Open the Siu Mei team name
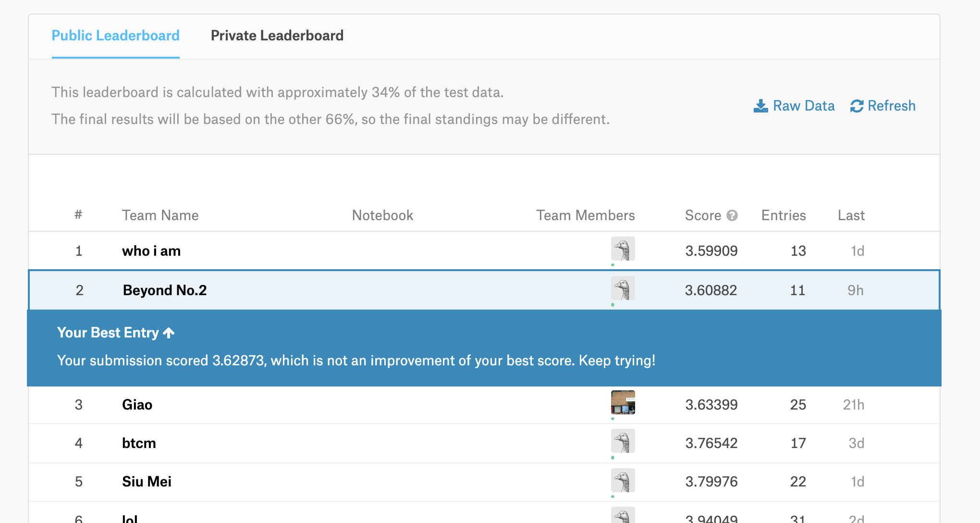The height and width of the screenshot is (523, 980). point(147,482)
